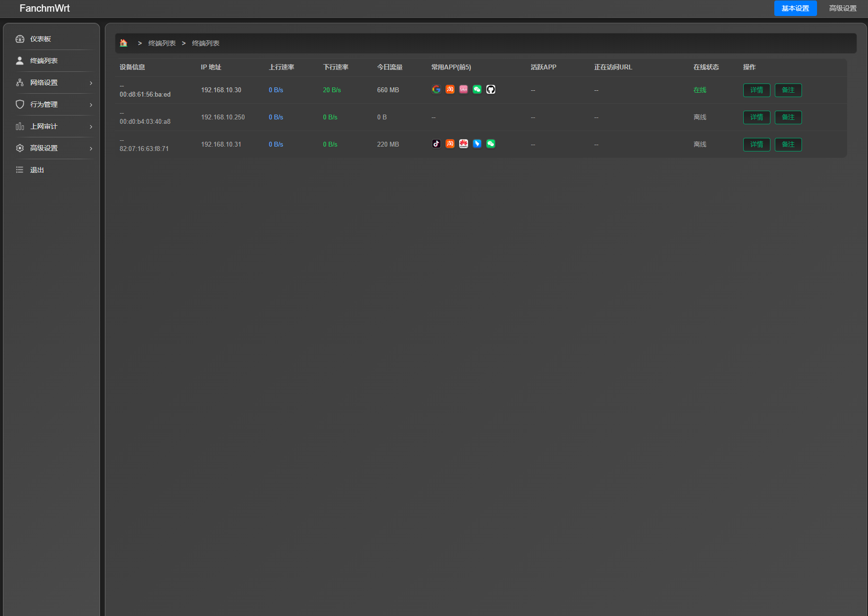868x616 pixels.
Task: Click the pink bilibili app icon
Action: click(x=463, y=89)
